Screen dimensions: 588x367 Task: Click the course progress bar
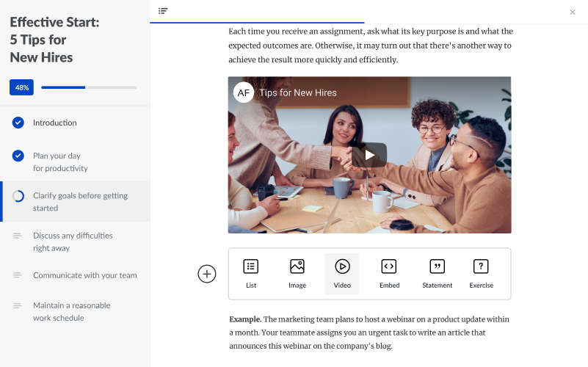point(89,87)
